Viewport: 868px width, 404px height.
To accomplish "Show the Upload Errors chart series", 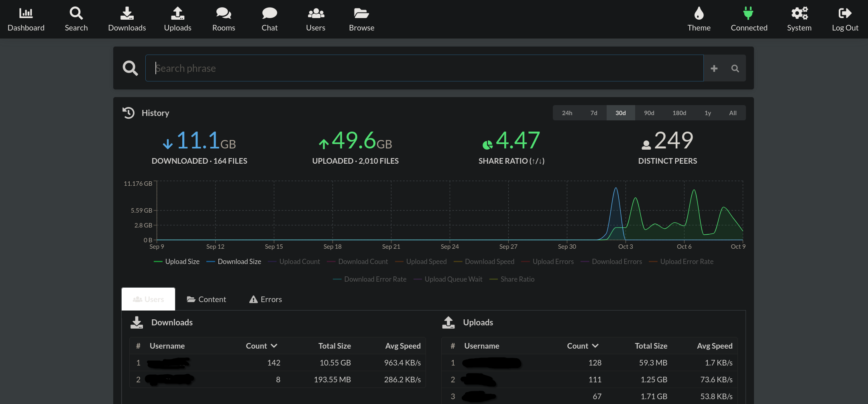I will click(548, 262).
